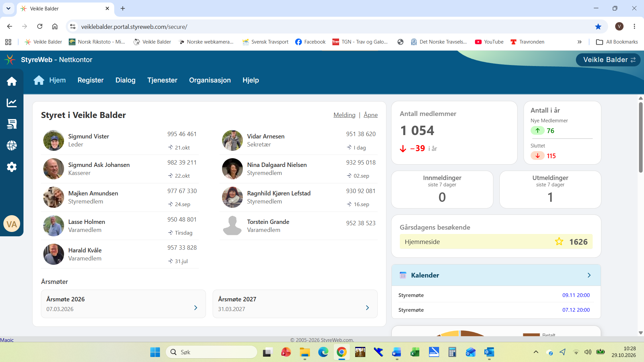Show hidden system tray icons
The height and width of the screenshot is (362, 644).
536,352
